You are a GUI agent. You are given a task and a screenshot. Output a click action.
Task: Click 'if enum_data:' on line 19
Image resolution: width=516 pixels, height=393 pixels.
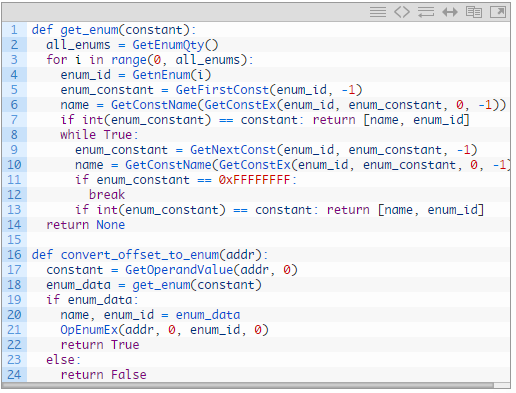[x=92, y=300]
